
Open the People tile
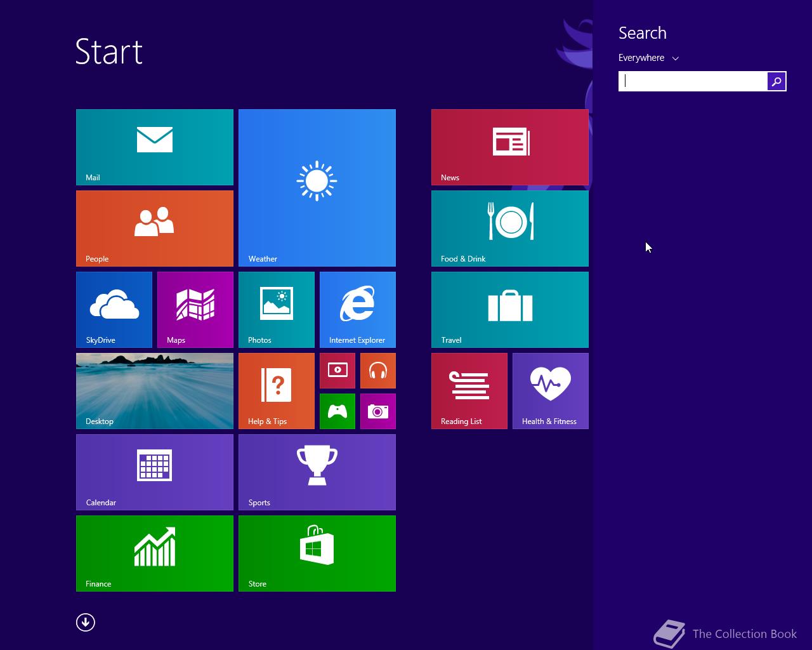click(155, 229)
